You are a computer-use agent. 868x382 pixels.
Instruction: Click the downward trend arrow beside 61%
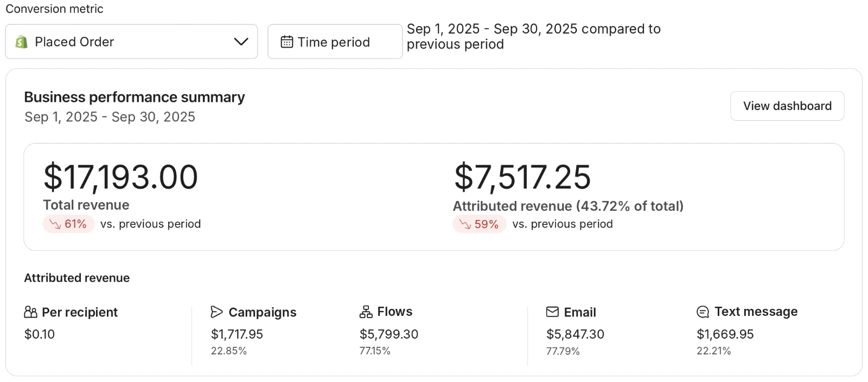55,224
